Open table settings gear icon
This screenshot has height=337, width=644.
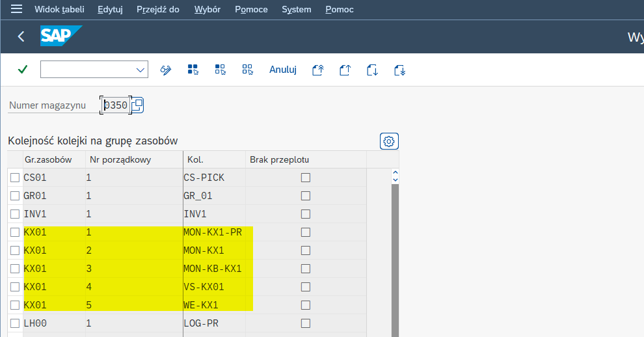[389, 141]
